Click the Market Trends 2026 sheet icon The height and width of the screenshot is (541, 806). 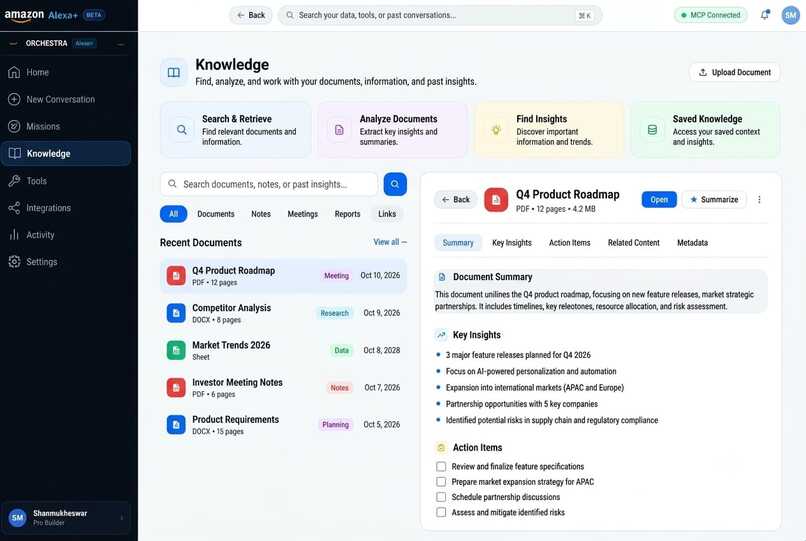176,350
